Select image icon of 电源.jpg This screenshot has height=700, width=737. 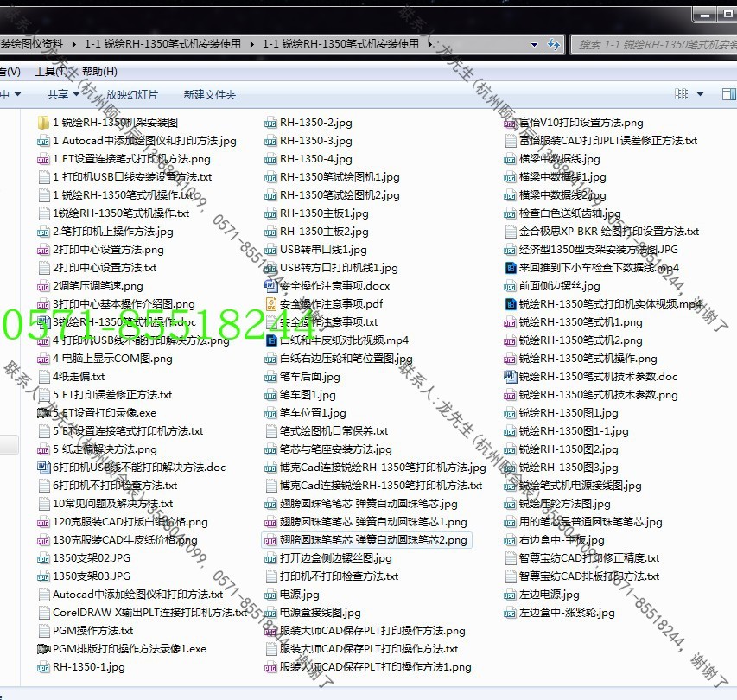point(270,595)
